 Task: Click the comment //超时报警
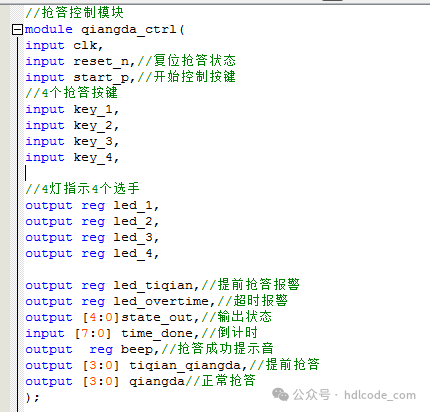click(253, 301)
